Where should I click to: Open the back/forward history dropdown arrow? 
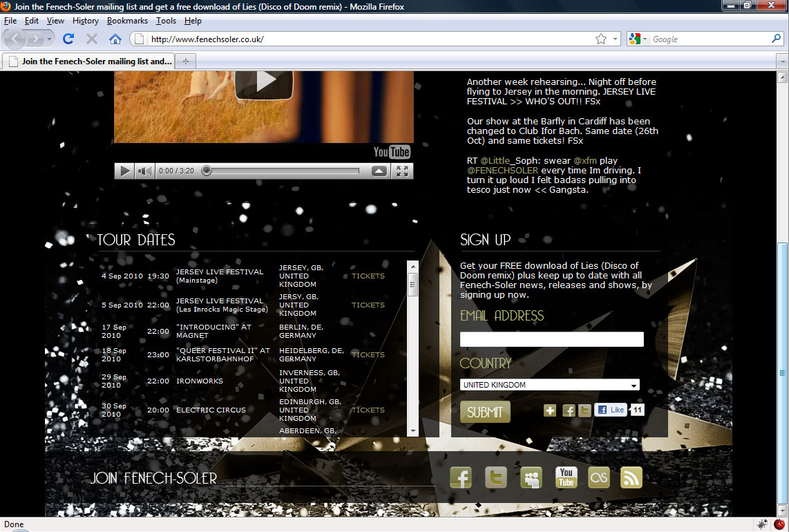pyautogui.click(x=49, y=39)
